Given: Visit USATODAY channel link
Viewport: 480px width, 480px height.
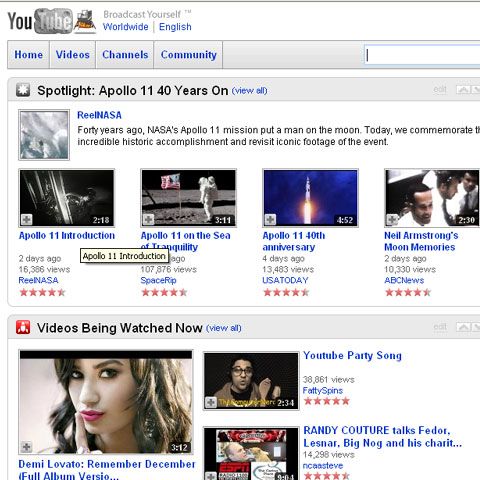Looking at the screenshot, I should [285, 280].
